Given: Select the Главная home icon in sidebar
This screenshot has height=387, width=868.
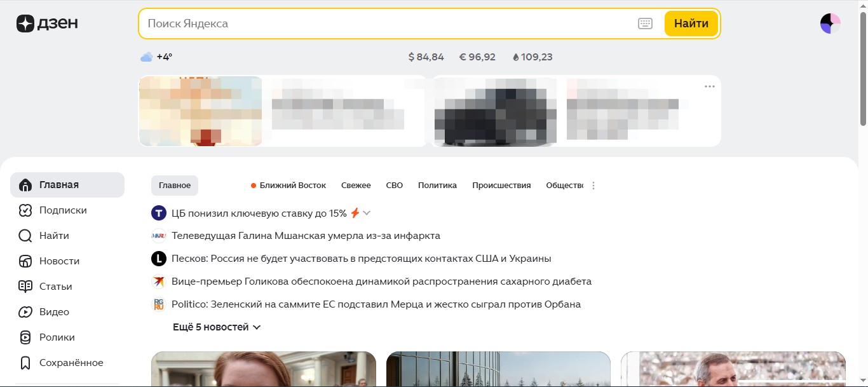Looking at the screenshot, I should (x=25, y=184).
